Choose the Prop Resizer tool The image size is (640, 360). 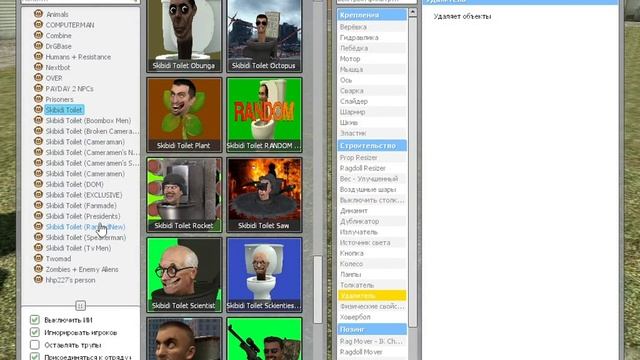point(372,158)
